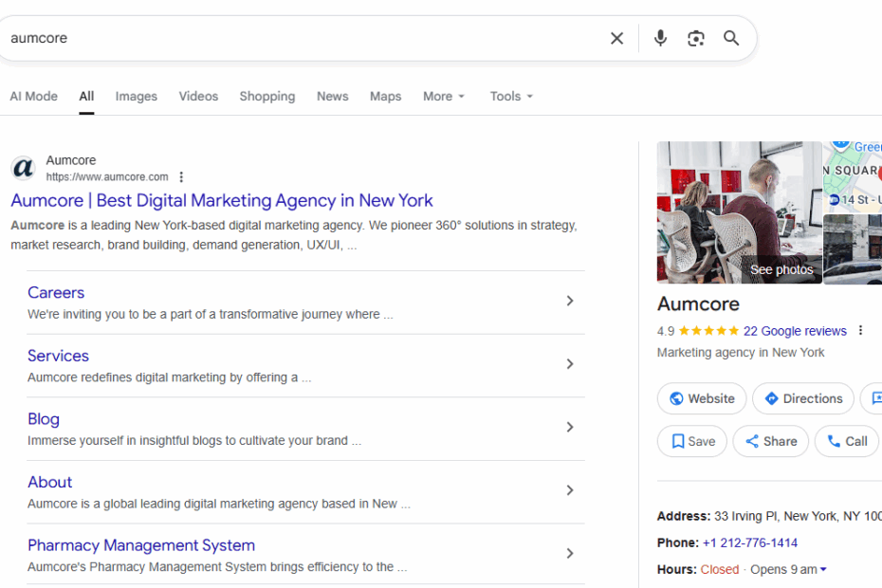Screen dimensions: 882x588
Task: Open the three-dot menu beside aumcore.com URL
Action: coord(180,176)
